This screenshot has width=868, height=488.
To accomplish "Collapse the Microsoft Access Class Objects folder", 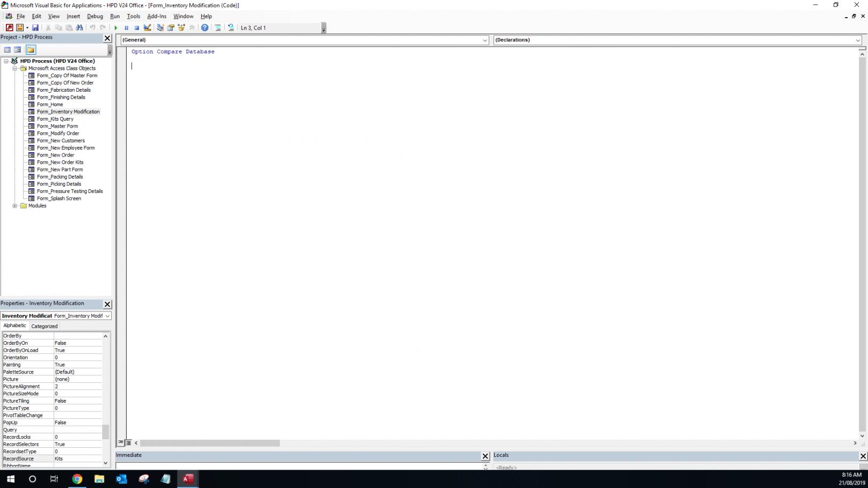I will click(15, 69).
